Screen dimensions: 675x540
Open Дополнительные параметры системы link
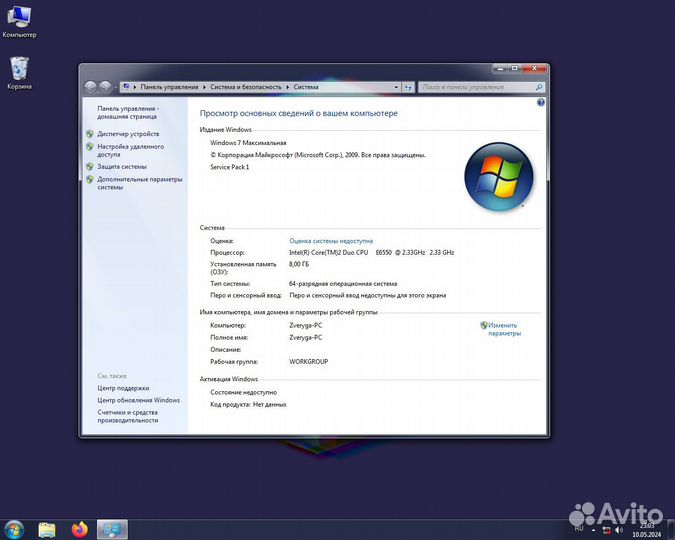(x=140, y=183)
